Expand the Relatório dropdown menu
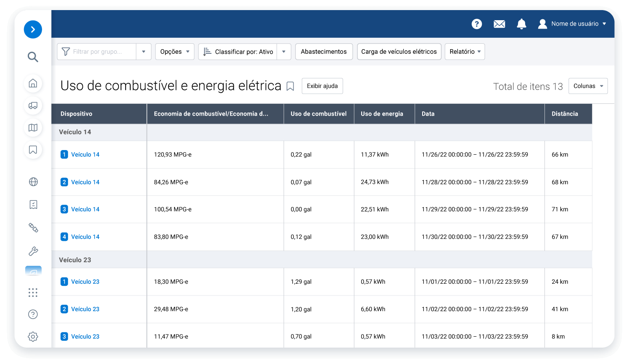 (465, 52)
